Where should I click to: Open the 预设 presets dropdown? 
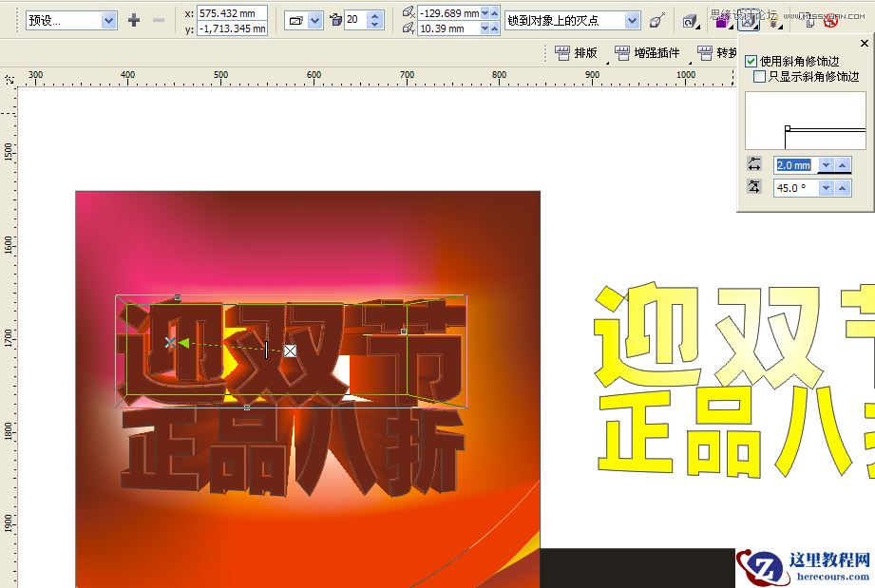pyautogui.click(x=107, y=19)
